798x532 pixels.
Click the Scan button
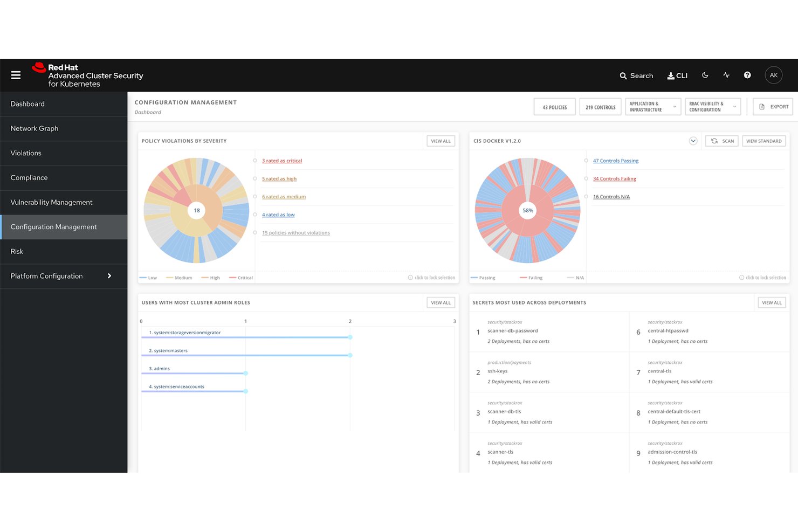point(722,141)
